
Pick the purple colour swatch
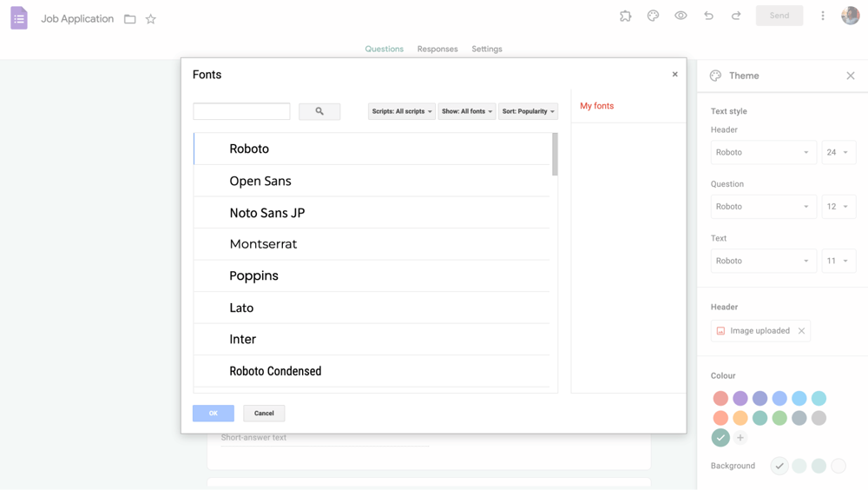click(740, 399)
